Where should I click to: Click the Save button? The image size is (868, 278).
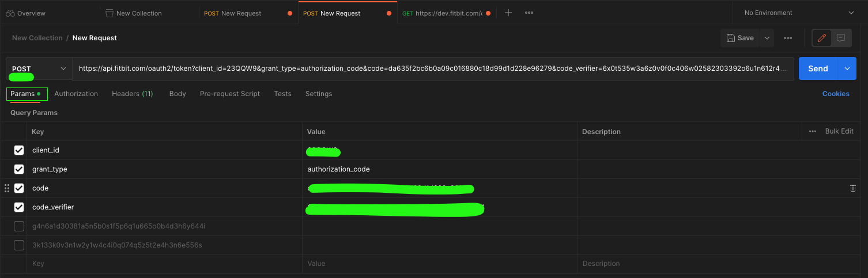point(740,38)
